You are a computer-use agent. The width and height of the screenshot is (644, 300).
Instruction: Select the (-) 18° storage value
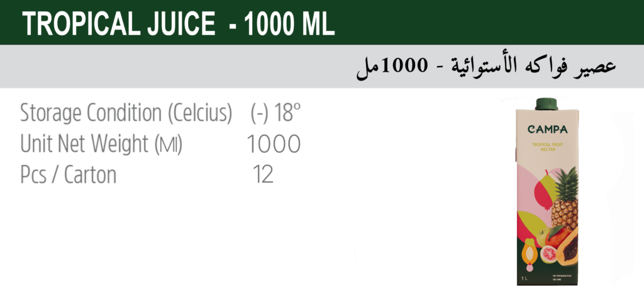click(x=275, y=113)
